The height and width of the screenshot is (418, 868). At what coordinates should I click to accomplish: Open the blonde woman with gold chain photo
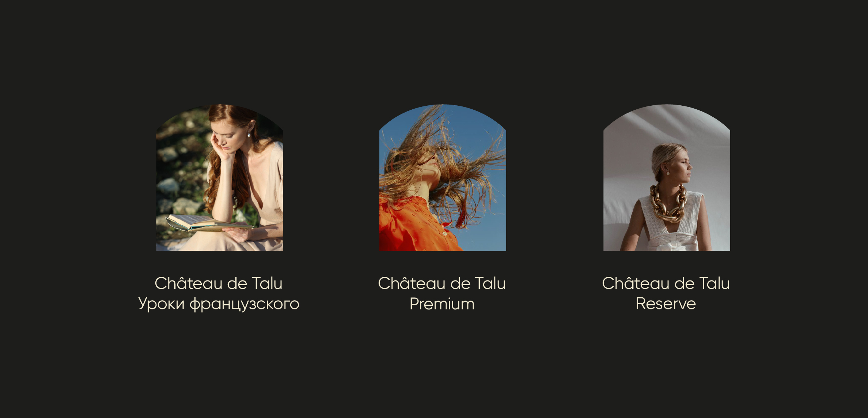[667, 178]
